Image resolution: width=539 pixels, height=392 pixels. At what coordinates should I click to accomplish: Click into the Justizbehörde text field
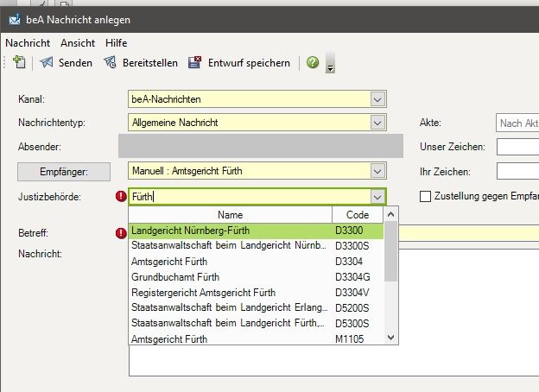tap(250, 197)
